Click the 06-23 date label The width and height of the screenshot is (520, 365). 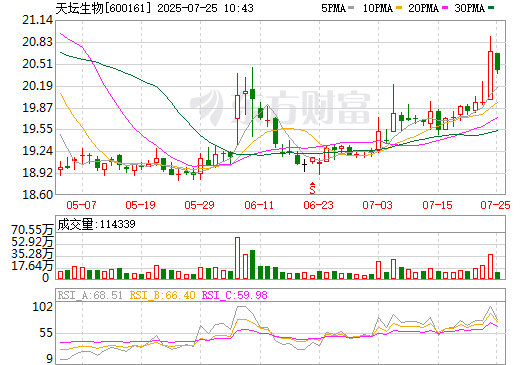coord(318,205)
